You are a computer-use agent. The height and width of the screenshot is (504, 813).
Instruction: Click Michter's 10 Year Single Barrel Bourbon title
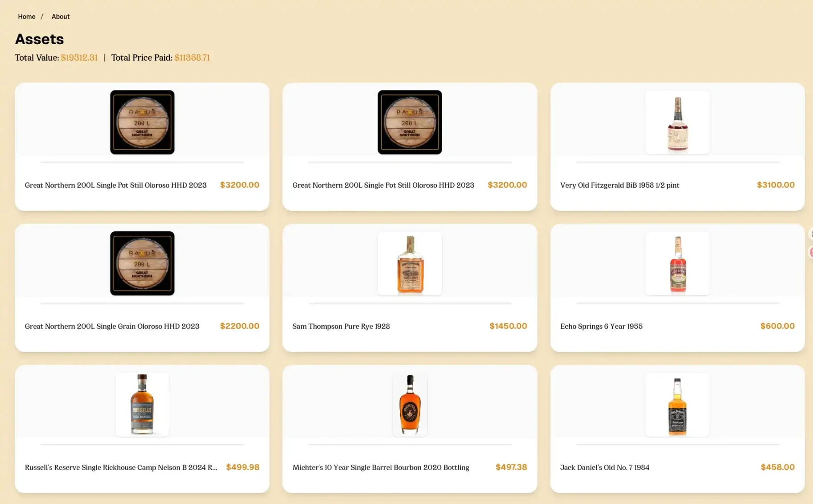click(x=381, y=467)
